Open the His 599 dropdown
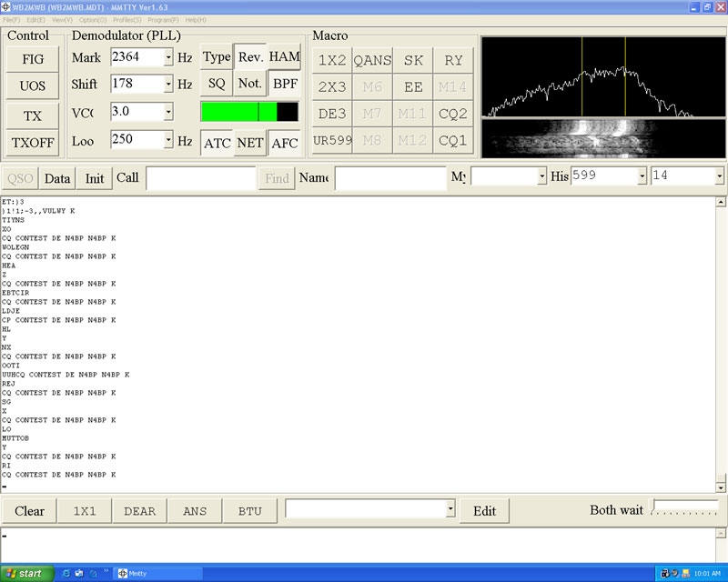The height and width of the screenshot is (582, 728). (x=642, y=176)
